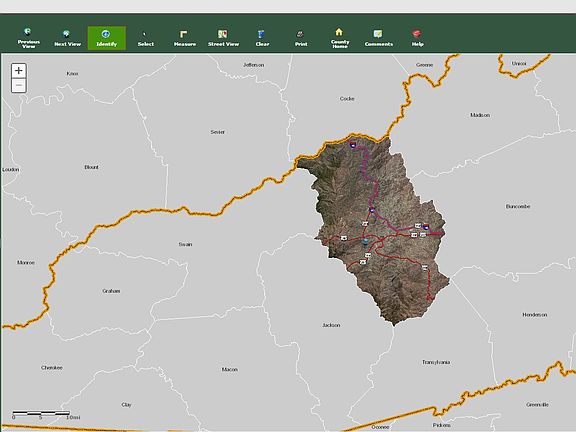
Task: Click the interstate shield at northern border
Action: [353, 145]
